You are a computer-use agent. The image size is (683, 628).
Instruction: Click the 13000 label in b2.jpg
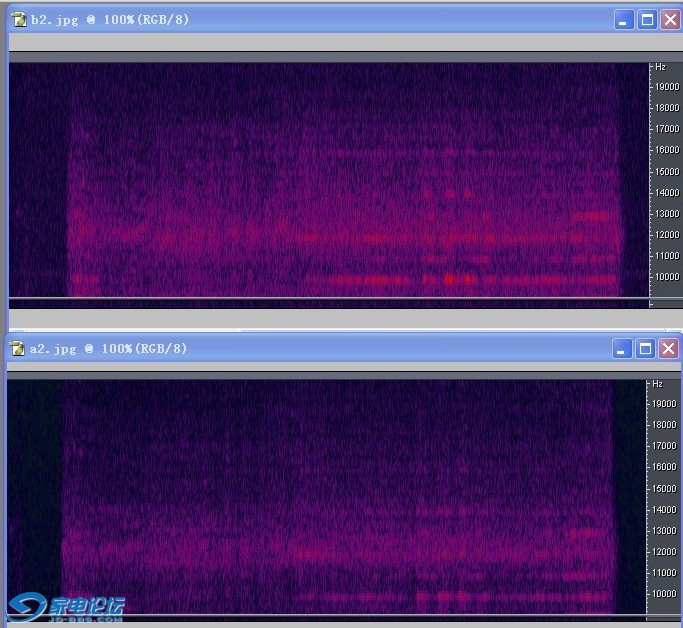pyautogui.click(x=666, y=214)
